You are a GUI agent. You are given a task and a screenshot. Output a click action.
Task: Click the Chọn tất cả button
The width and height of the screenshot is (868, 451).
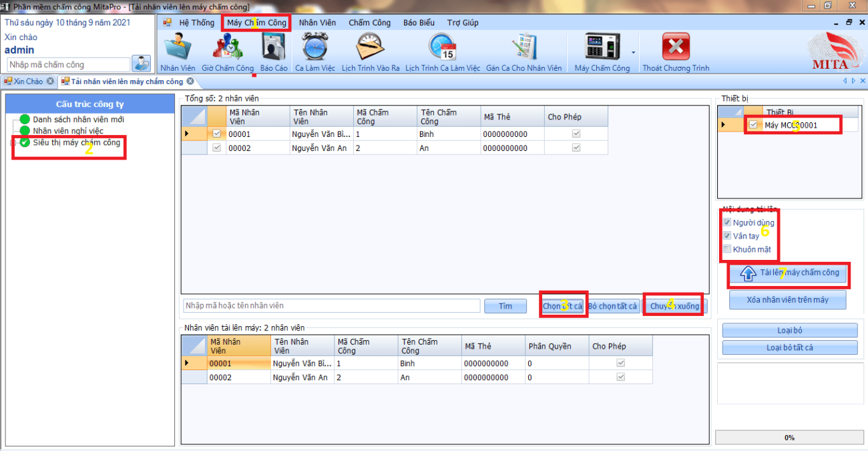[563, 306]
